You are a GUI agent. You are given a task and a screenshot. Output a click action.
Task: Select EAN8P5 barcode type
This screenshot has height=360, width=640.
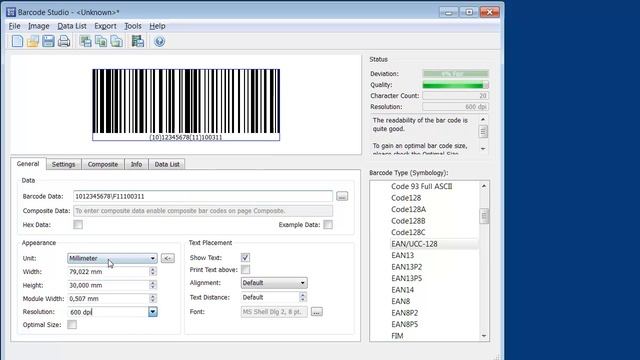(404, 324)
